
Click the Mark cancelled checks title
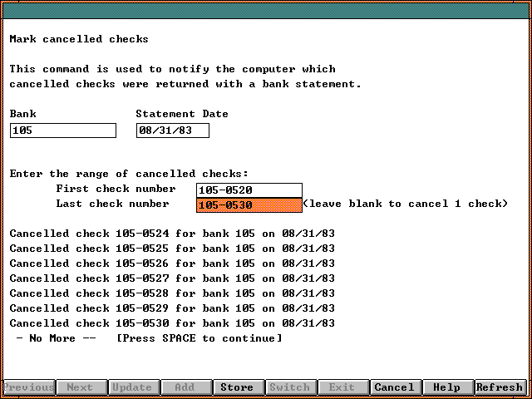pos(79,39)
